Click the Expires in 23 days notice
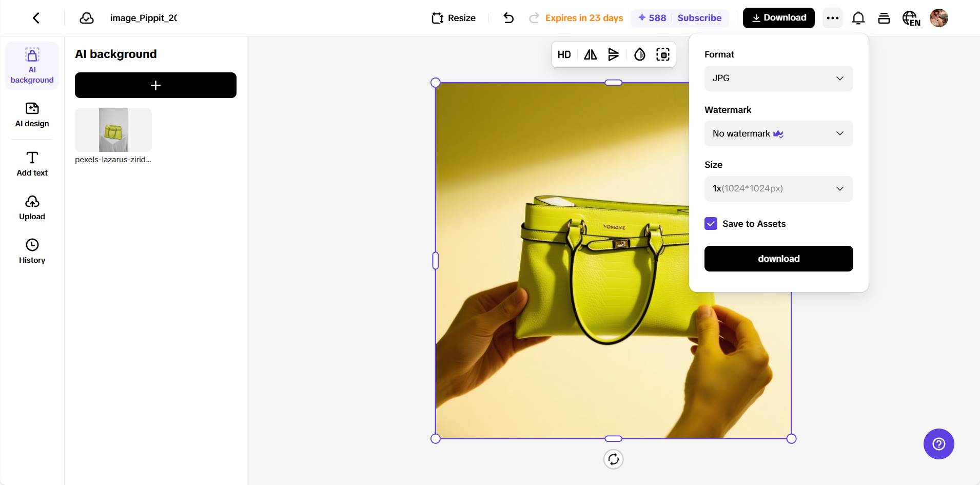This screenshot has width=980, height=485. pyautogui.click(x=584, y=18)
